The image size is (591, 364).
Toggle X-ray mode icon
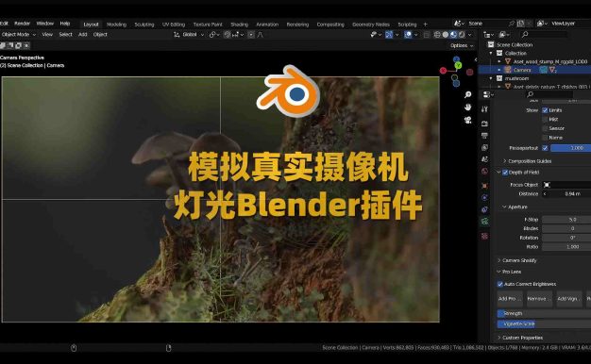tap(427, 35)
